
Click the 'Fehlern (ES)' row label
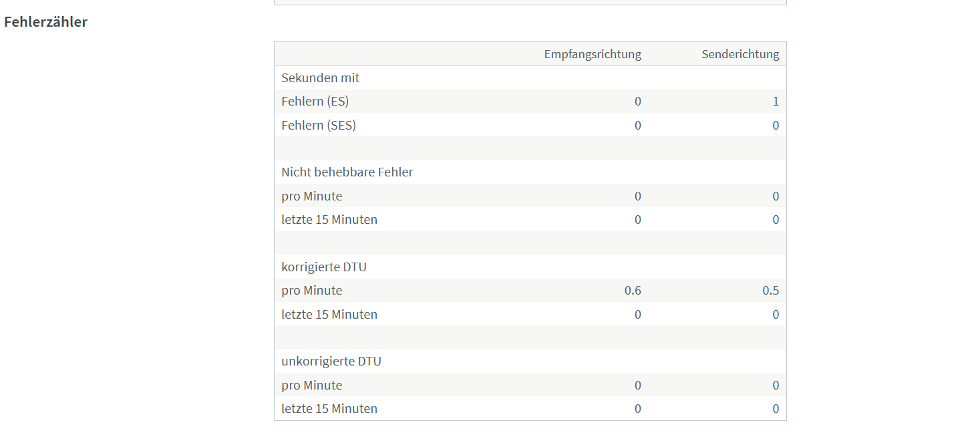[315, 102]
